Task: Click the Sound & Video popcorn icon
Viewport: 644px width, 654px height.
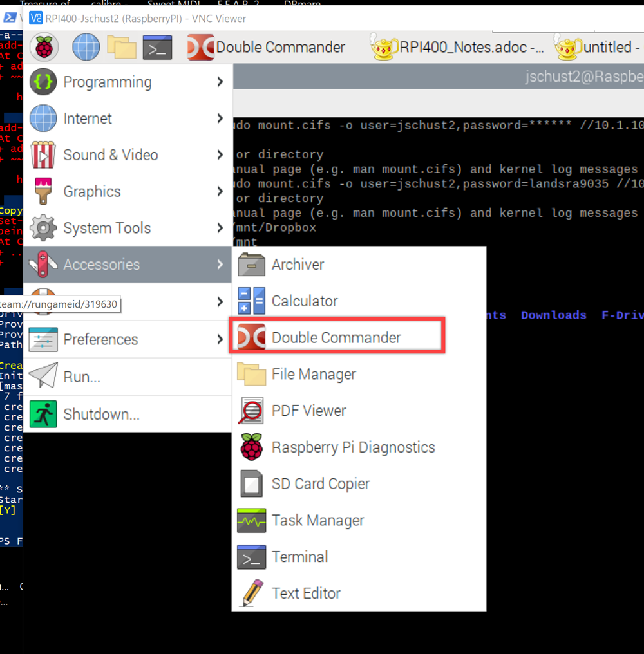Action: 43,154
